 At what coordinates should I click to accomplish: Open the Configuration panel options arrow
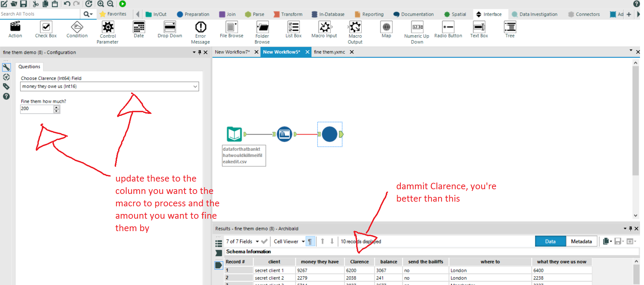pos(194,52)
